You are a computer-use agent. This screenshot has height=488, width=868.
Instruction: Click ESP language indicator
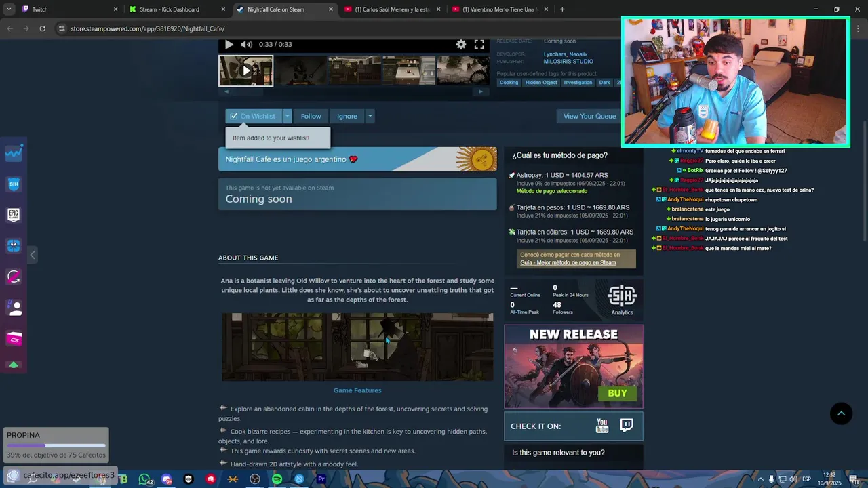pos(806,479)
